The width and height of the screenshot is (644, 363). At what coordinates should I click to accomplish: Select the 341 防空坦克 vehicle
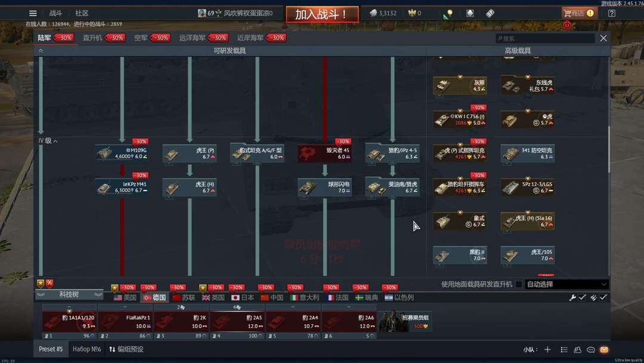(528, 153)
